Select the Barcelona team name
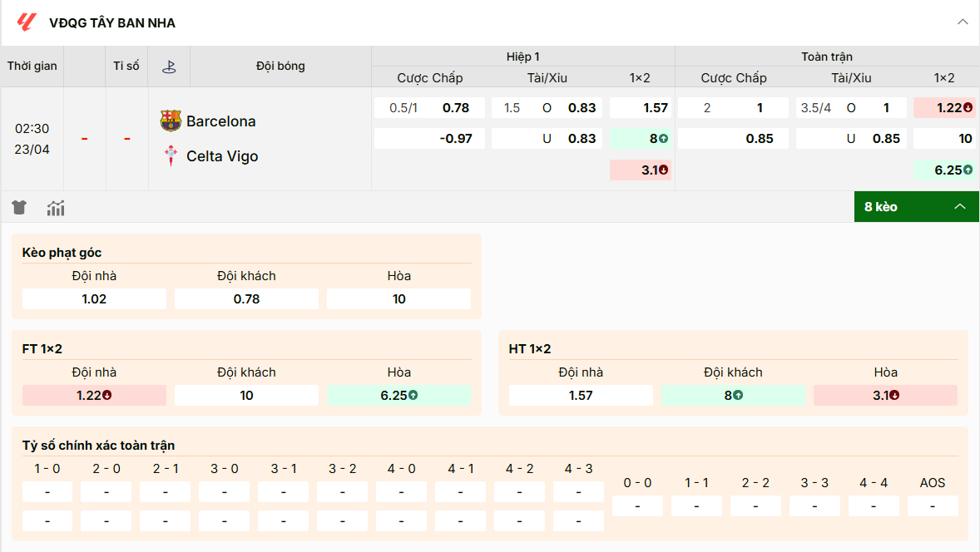This screenshot has width=980, height=552. pos(221,120)
